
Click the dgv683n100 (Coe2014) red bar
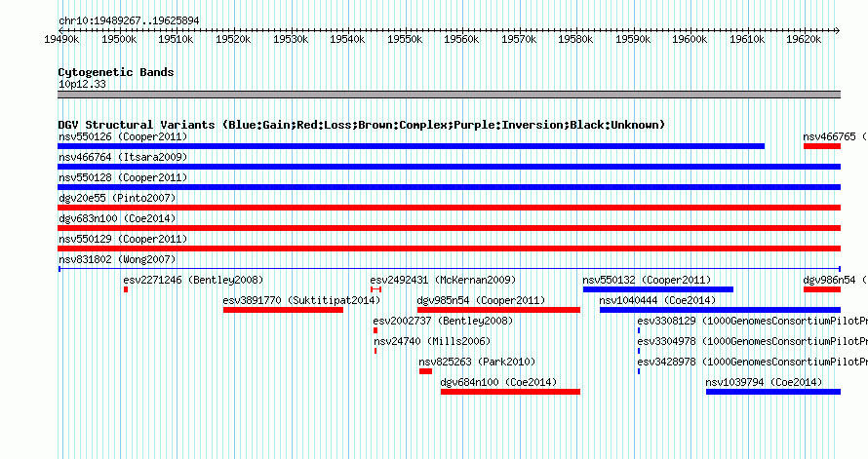point(449,228)
